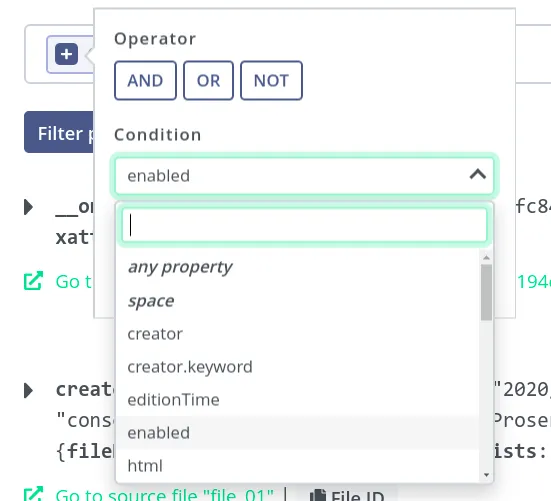This screenshot has height=501, width=551.
Task: Choose the "html" option
Action: click(297, 466)
